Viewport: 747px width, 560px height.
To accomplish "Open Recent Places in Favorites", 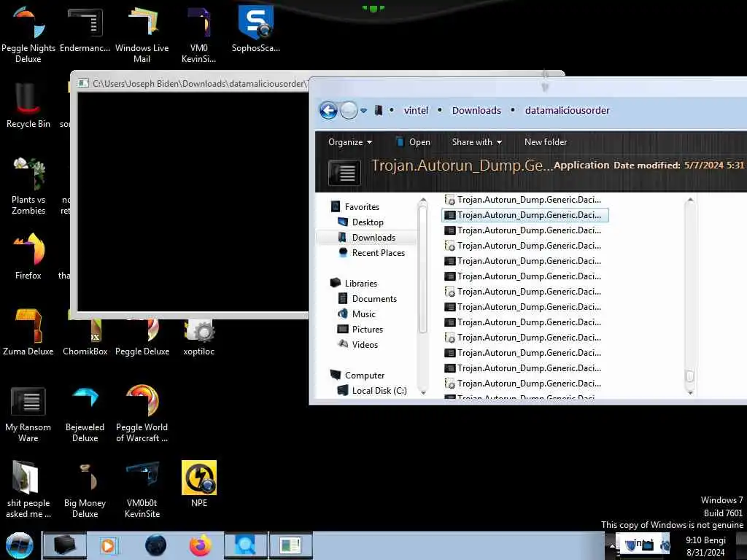I will click(x=379, y=253).
